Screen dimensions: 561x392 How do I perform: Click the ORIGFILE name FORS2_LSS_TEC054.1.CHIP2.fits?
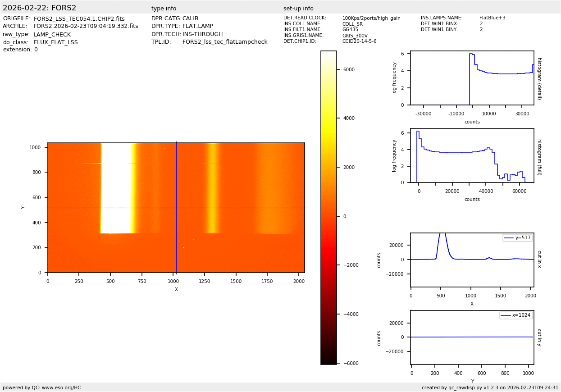pyautogui.click(x=79, y=19)
